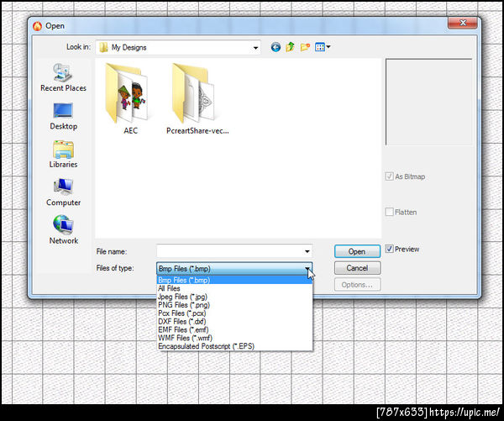The image size is (504, 421).
Task: Select Computer in the places bar
Action: (63, 192)
